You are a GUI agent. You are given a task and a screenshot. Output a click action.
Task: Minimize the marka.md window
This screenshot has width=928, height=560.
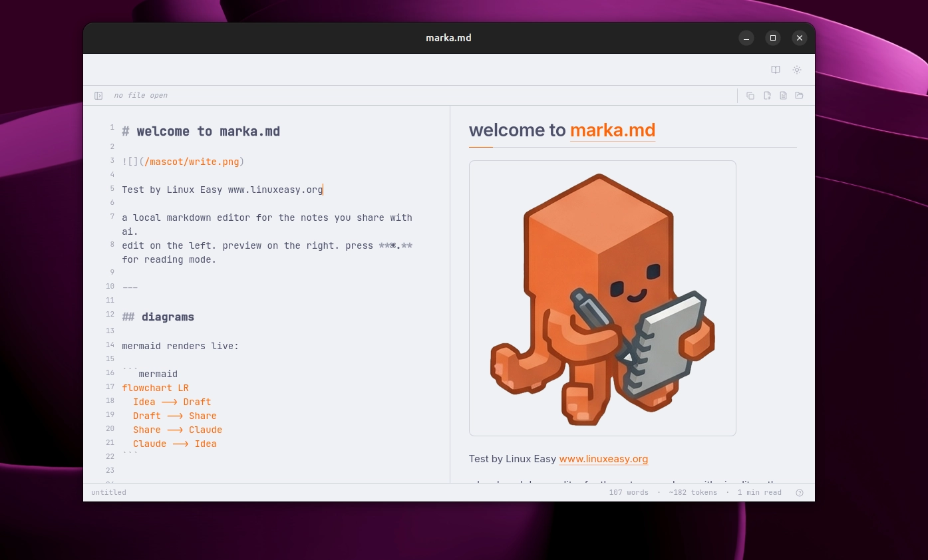(x=746, y=38)
